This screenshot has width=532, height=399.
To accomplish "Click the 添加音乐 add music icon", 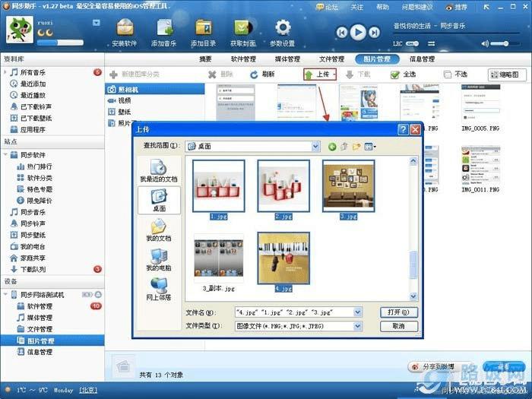I will 164,32.
